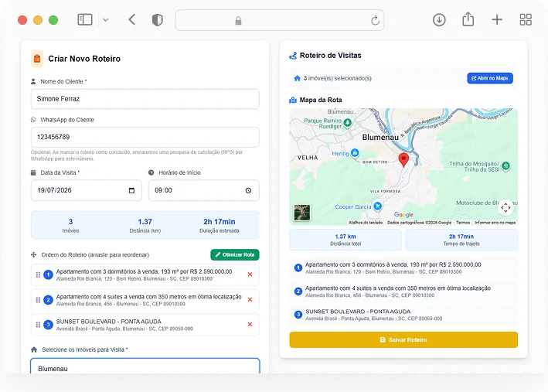Click the Criar Novo Roteiro clipboard icon
Image resolution: width=548 pixels, height=392 pixels.
[x=37, y=59]
